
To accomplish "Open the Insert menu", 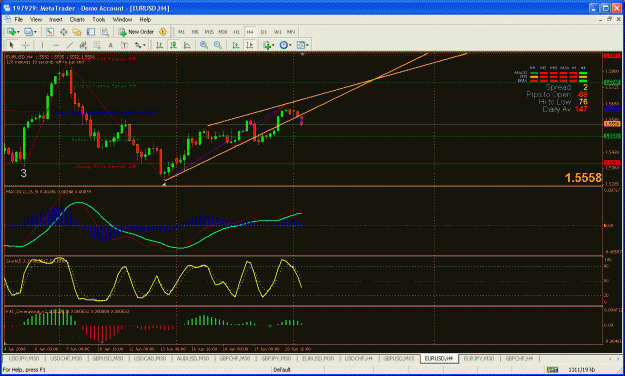I will [55, 19].
